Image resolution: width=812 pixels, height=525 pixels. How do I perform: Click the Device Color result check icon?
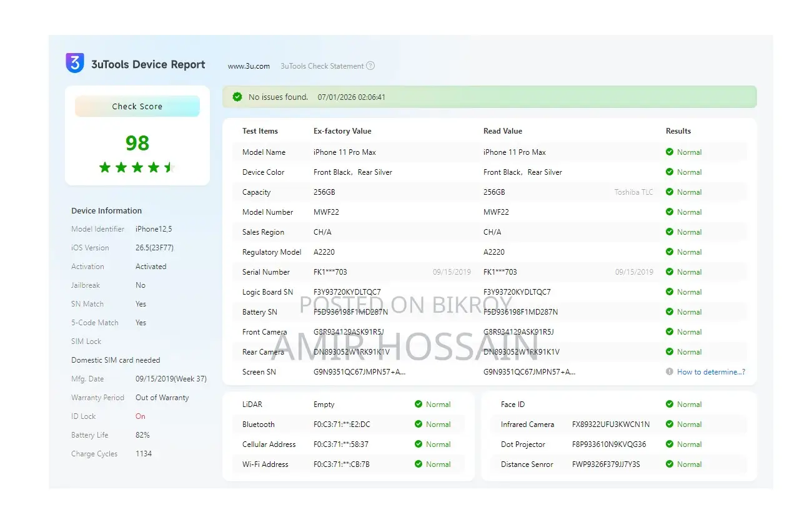670,172
